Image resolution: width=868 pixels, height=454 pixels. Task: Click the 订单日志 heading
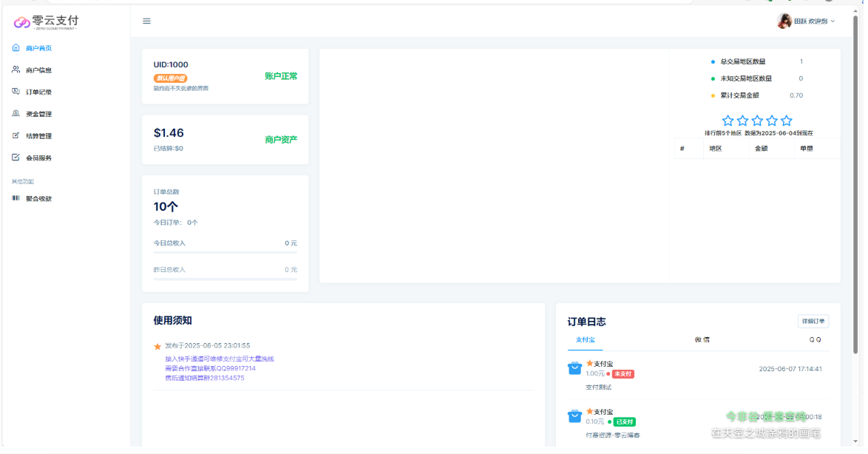click(x=586, y=322)
